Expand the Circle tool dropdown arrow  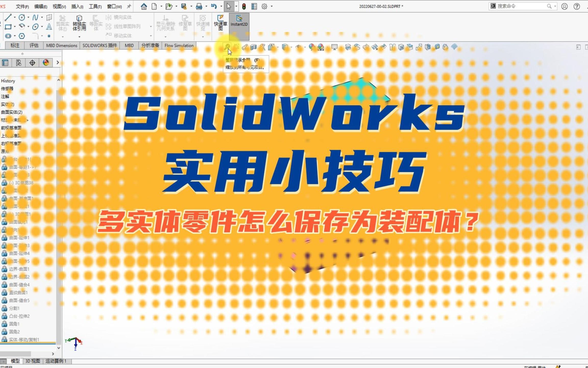(x=28, y=17)
